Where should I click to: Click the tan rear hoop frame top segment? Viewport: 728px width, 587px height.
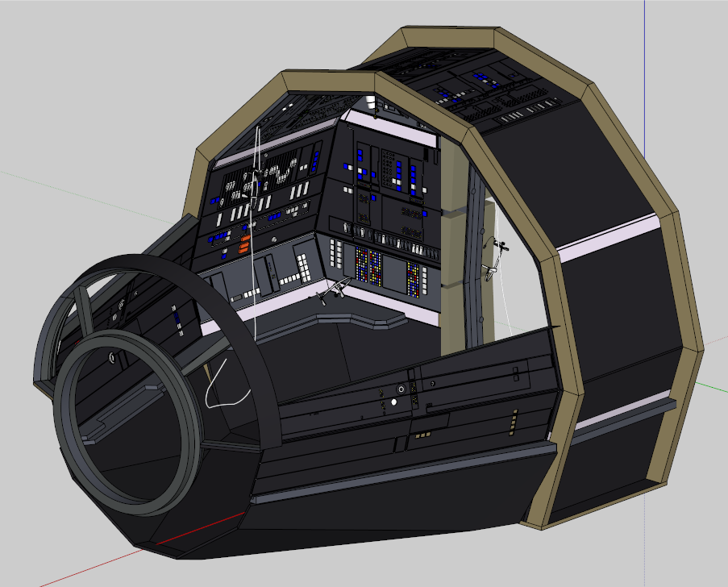click(x=449, y=37)
